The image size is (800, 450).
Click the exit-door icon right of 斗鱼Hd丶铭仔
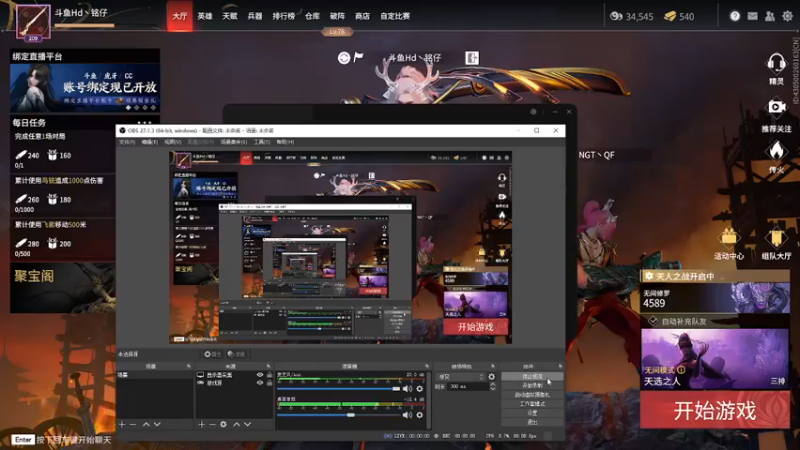click(x=472, y=58)
